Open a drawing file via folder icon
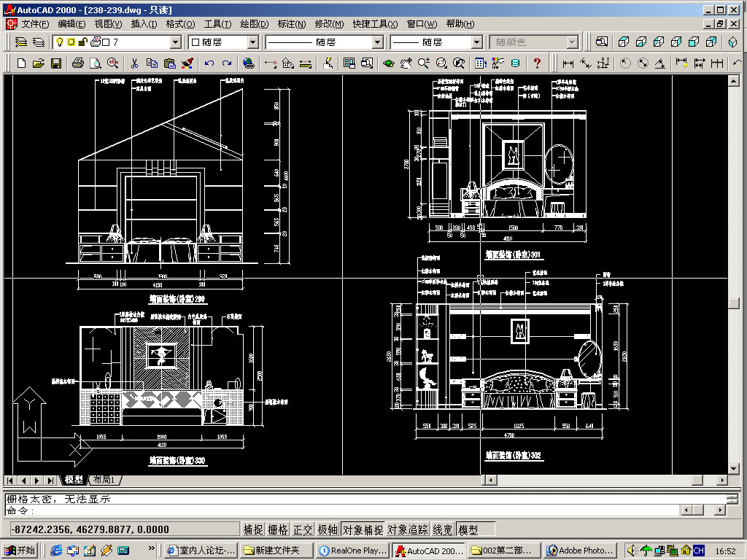Screen dimensions: 747x560 point(39,63)
